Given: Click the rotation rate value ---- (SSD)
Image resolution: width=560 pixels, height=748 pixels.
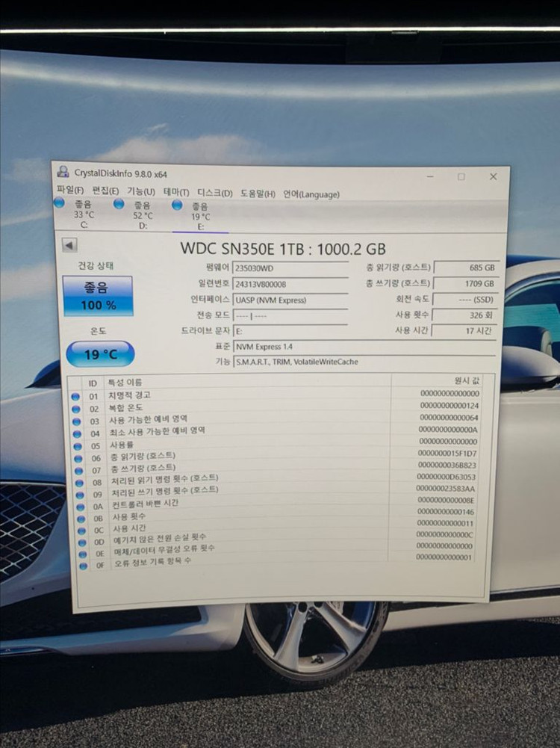Looking at the screenshot, I should [464, 299].
